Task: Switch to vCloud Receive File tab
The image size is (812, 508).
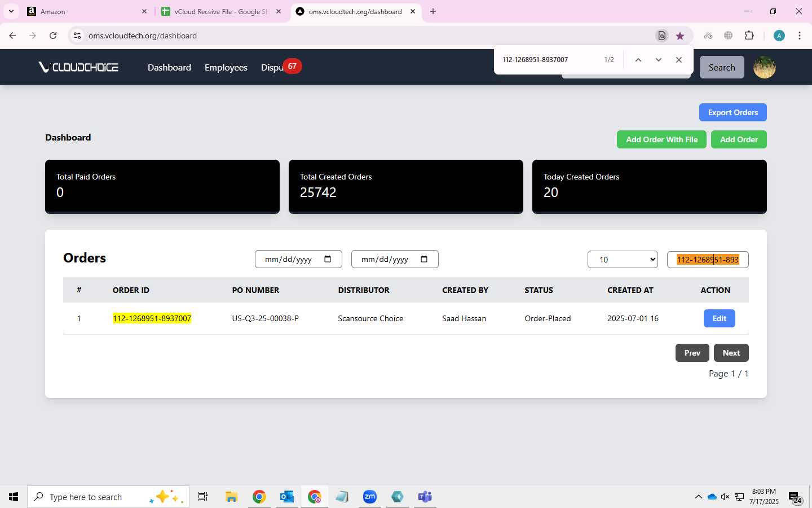Action: [222, 11]
